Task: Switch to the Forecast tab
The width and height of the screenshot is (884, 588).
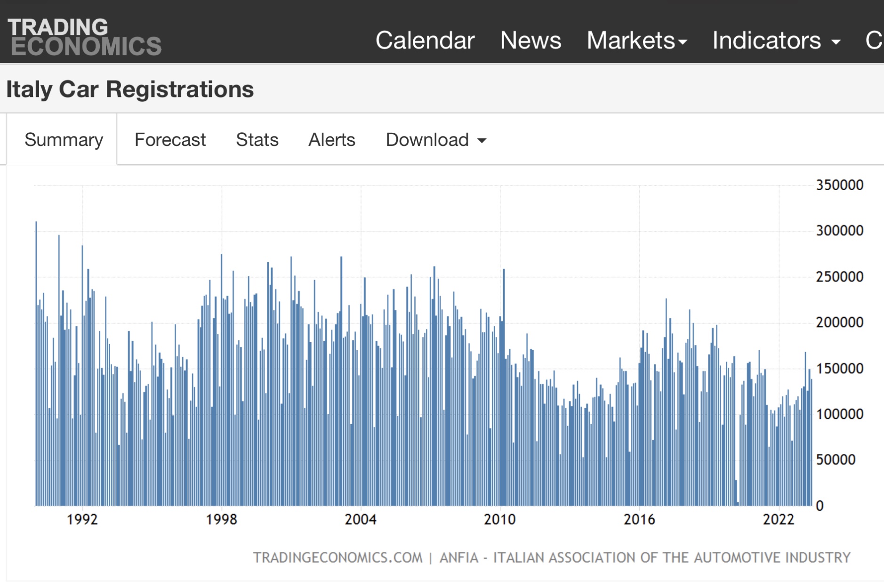Action: [x=170, y=140]
